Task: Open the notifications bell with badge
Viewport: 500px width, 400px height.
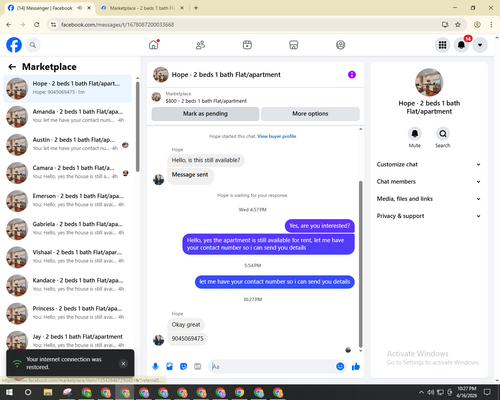Action: coord(461,45)
